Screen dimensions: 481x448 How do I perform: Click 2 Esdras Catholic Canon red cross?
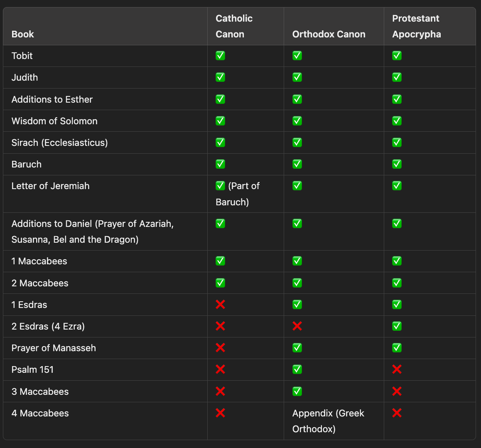pyautogui.click(x=220, y=326)
